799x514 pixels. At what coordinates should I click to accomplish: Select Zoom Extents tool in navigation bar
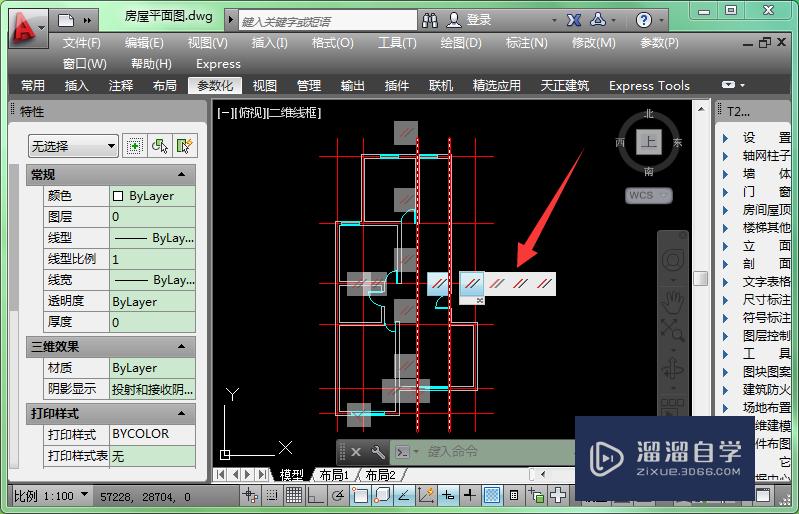(x=673, y=330)
